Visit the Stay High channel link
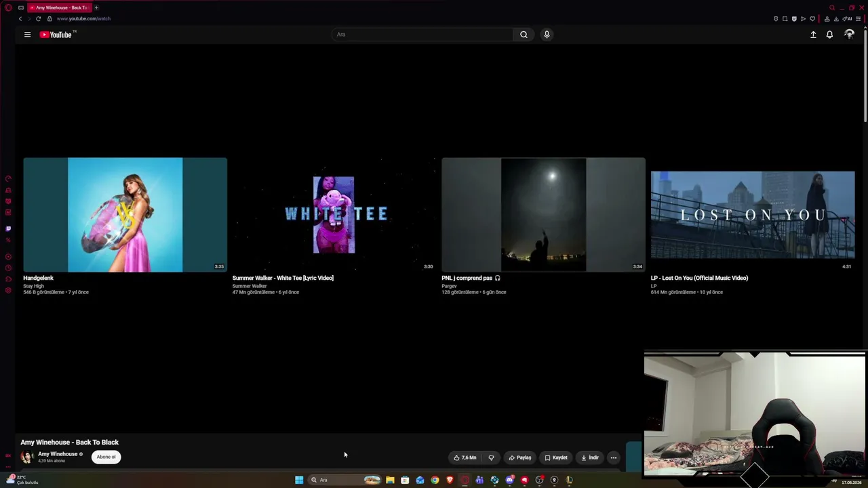 33,286
